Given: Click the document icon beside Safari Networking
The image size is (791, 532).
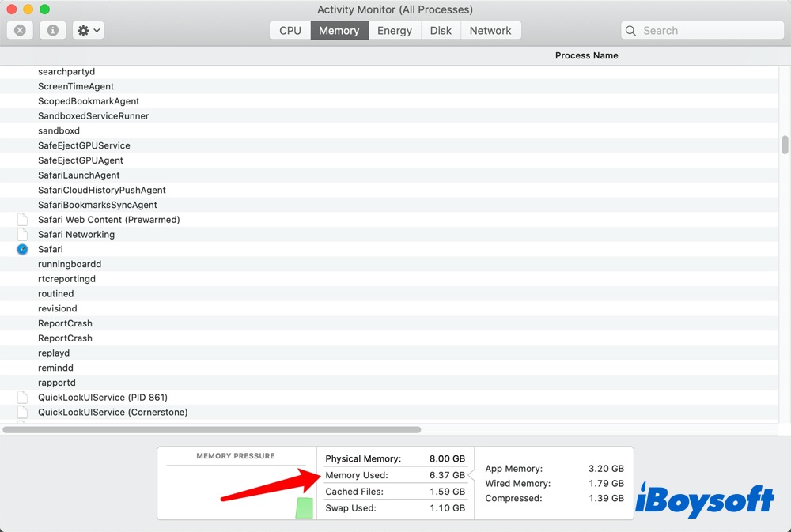Looking at the screenshot, I should [22, 234].
